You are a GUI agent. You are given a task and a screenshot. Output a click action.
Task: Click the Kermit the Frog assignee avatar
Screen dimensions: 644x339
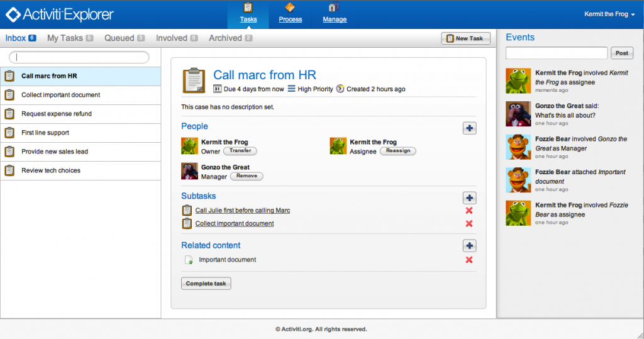[x=338, y=147]
